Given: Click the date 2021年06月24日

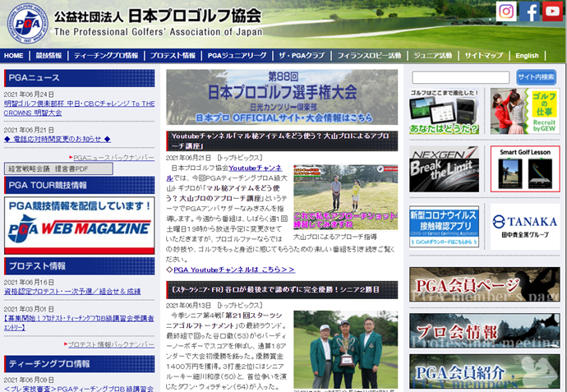Looking at the screenshot, I should 29,95.
